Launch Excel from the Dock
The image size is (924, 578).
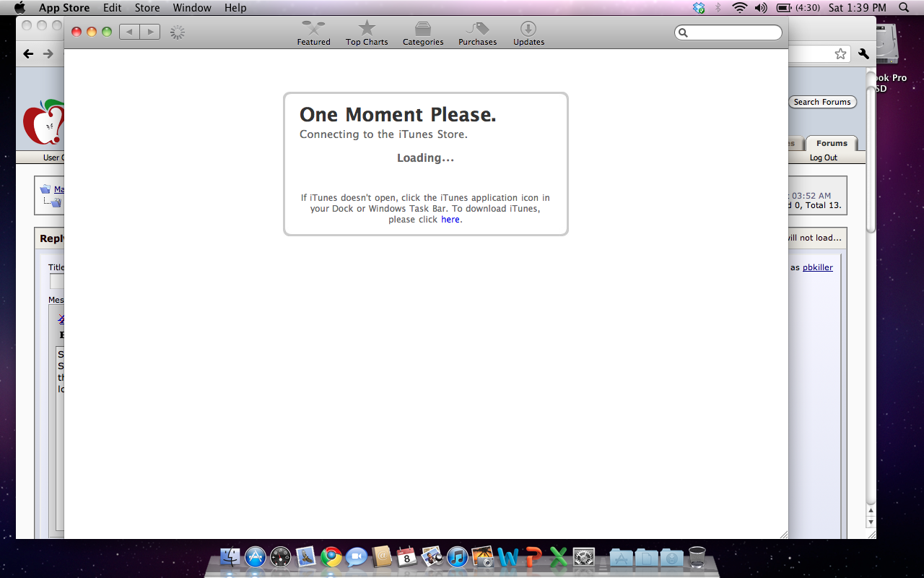tap(559, 557)
